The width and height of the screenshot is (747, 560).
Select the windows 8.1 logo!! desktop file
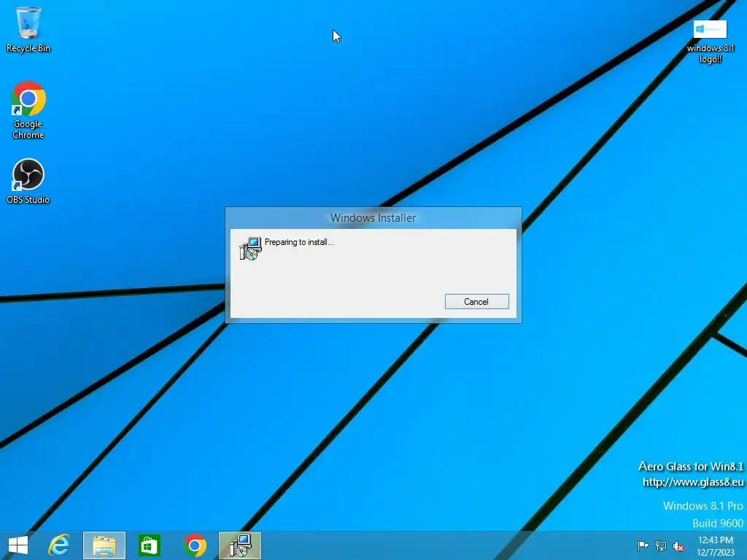click(x=711, y=42)
